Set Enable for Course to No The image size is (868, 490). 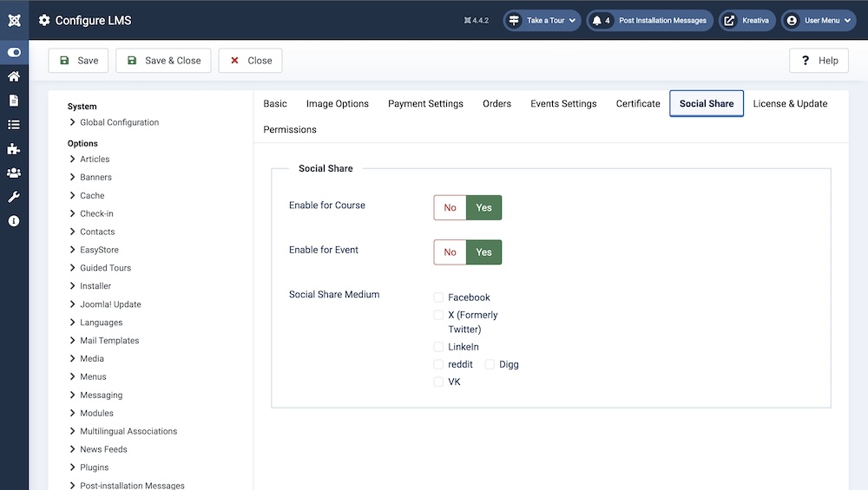450,208
